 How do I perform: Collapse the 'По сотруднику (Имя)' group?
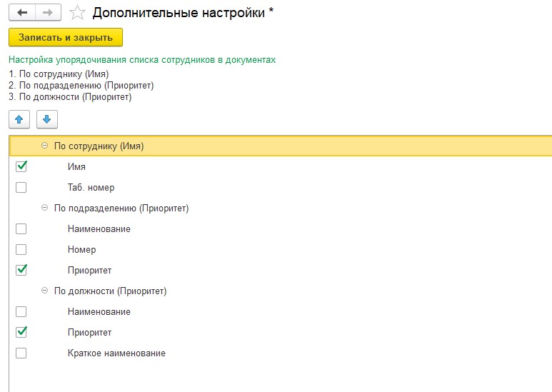click(x=45, y=146)
